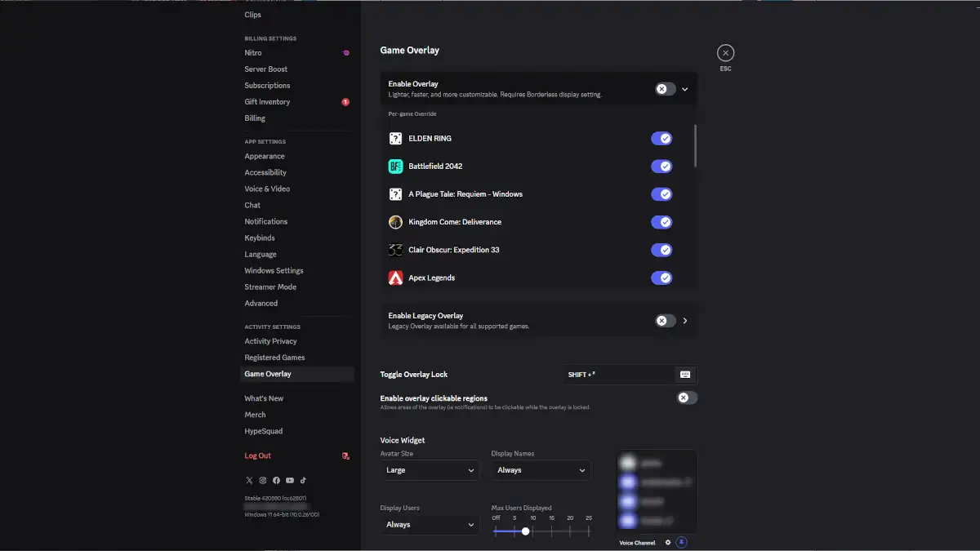Close settings with the ESC button
This screenshot has height=551, width=980.
tap(725, 53)
